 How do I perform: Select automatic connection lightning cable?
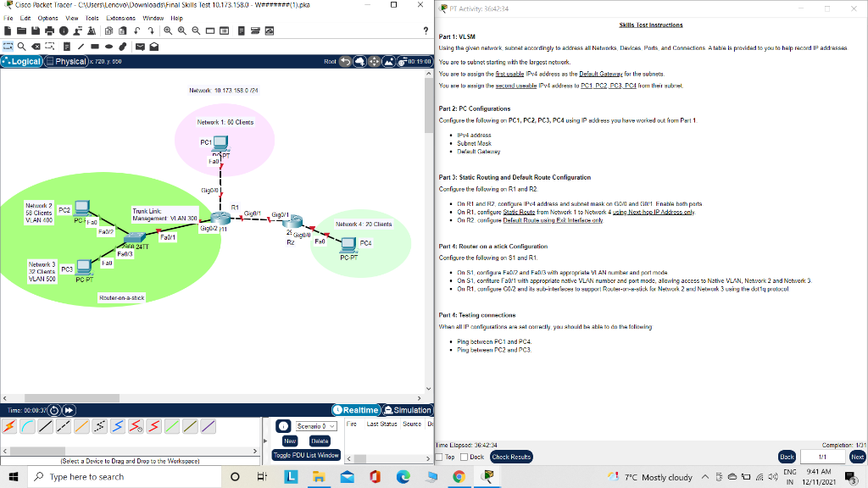pos(9,427)
